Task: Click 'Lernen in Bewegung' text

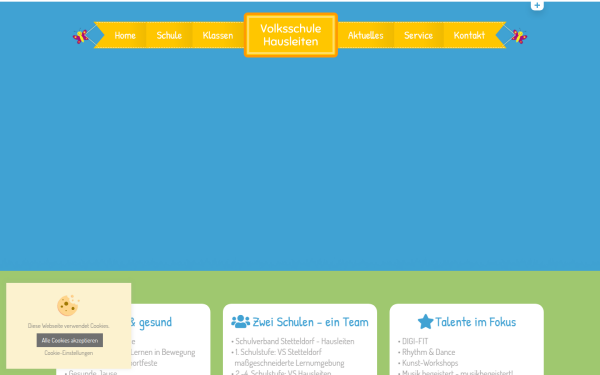Action: point(163,352)
